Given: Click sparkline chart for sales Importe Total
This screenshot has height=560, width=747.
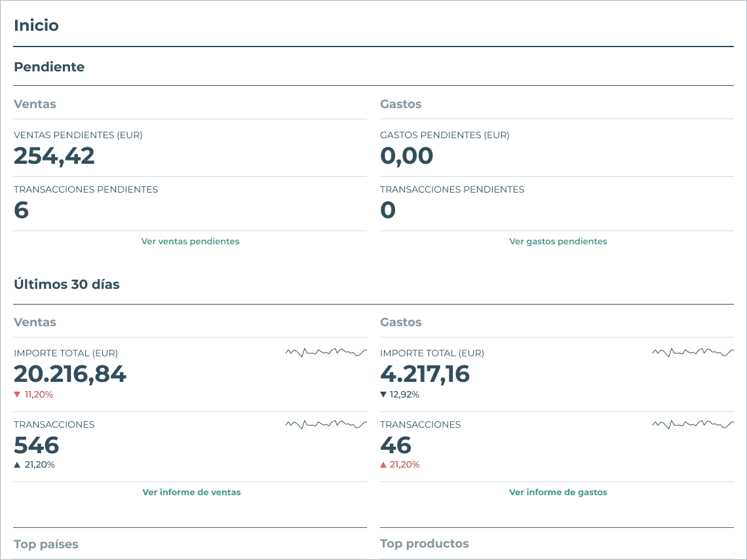Looking at the screenshot, I should [x=326, y=353].
